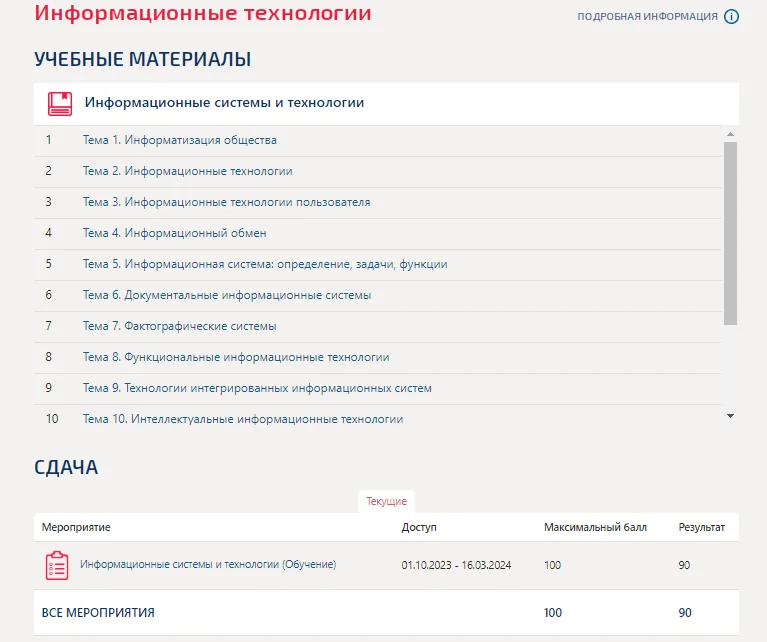Click the scrollbar up arrow

[730, 134]
